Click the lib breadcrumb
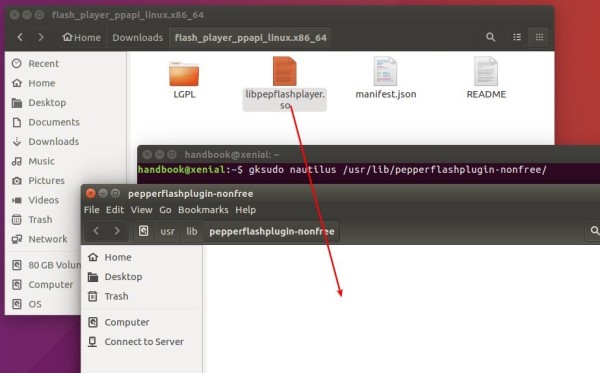600x373 pixels. pos(192,231)
